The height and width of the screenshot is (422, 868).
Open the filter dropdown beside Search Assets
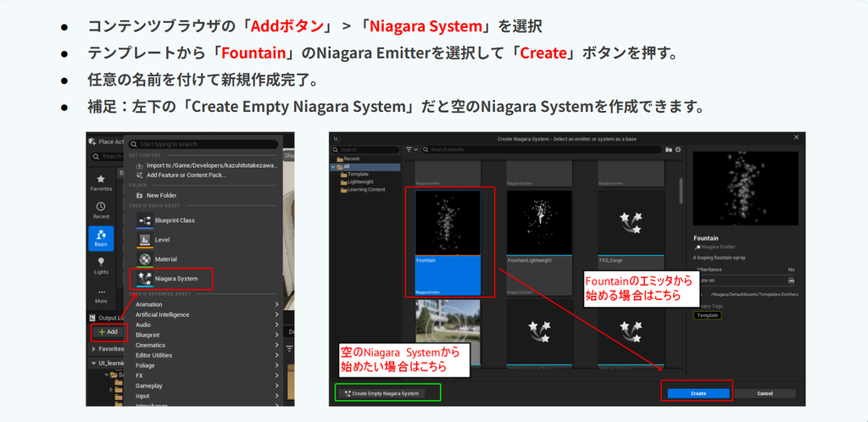(x=410, y=149)
